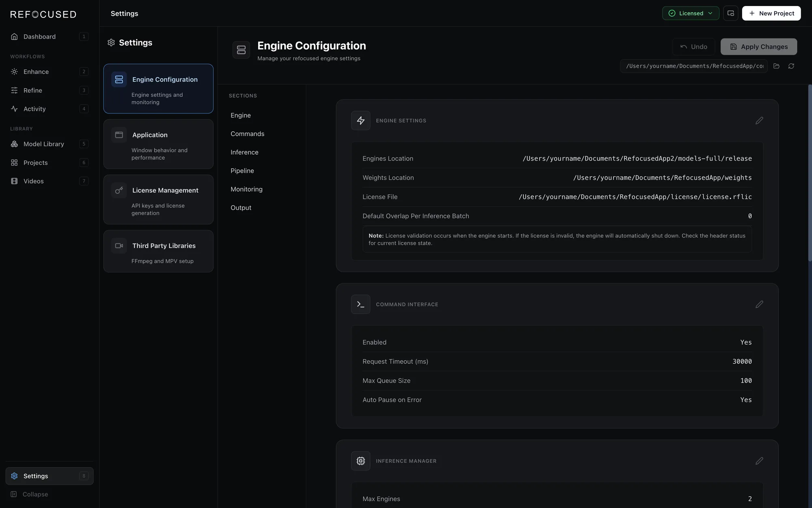
Task: Click the Projects grid icon
Action: [14, 163]
